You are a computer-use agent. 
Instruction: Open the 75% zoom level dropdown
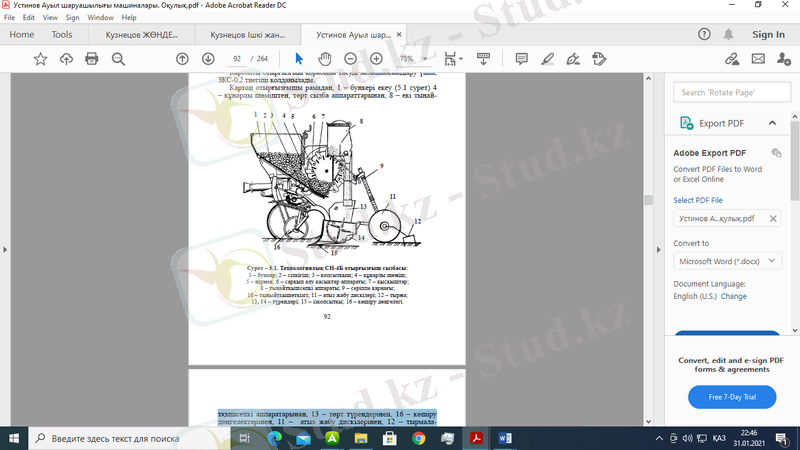click(424, 59)
